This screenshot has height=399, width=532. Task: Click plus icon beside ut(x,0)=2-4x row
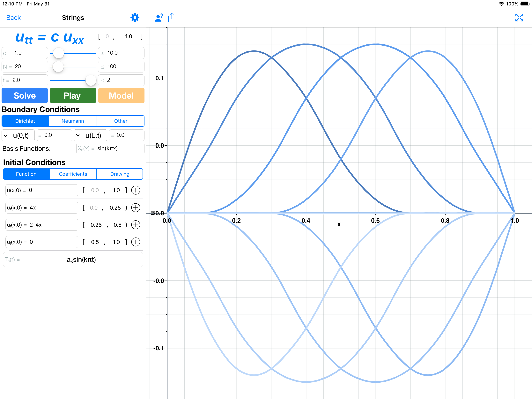pyautogui.click(x=136, y=225)
